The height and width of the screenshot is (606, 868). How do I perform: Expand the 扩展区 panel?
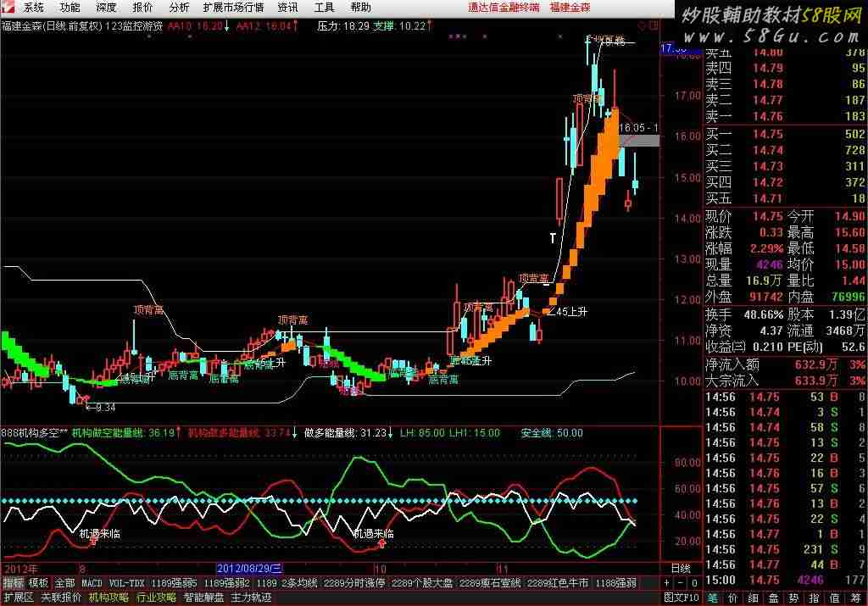(18, 598)
